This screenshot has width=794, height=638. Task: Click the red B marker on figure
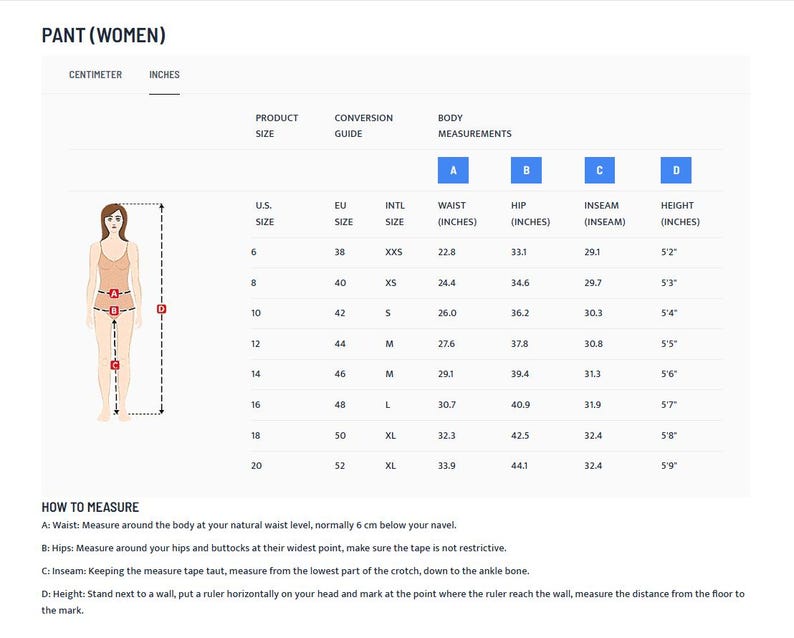click(x=114, y=310)
